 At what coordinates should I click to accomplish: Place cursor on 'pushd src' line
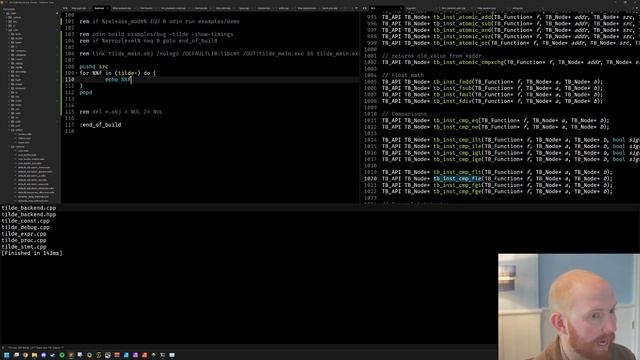pos(94,67)
